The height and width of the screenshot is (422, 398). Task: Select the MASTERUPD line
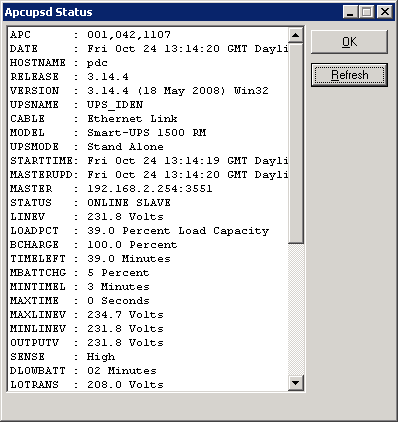pyautogui.click(x=149, y=175)
